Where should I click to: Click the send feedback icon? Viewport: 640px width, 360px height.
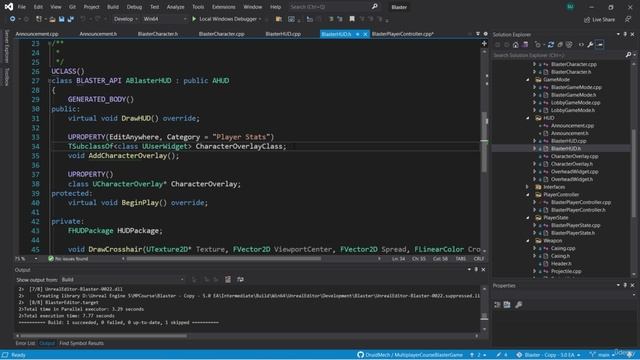click(628, 19)
